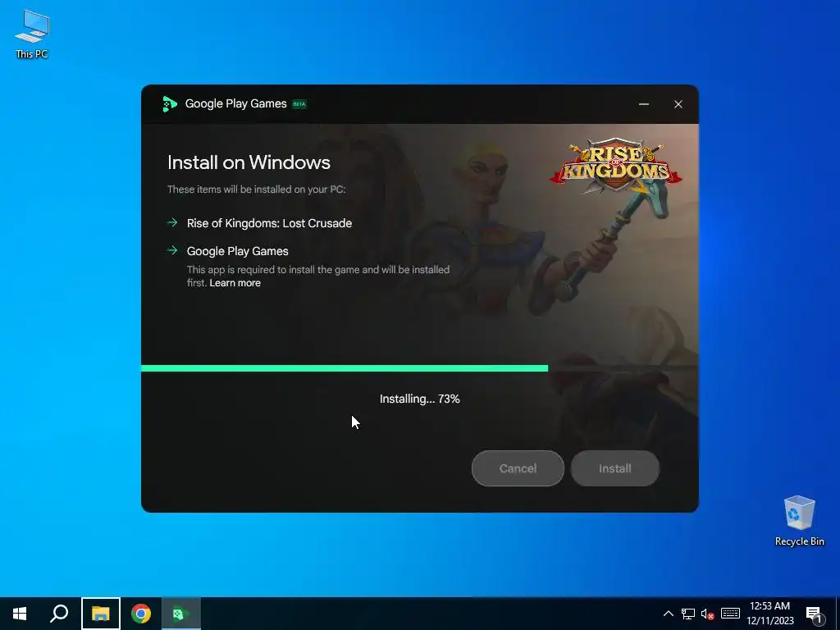This screenshot has width=840, height=630.
Task: Switch to Google Play Games taskbar icon
Action: (180, 614)
